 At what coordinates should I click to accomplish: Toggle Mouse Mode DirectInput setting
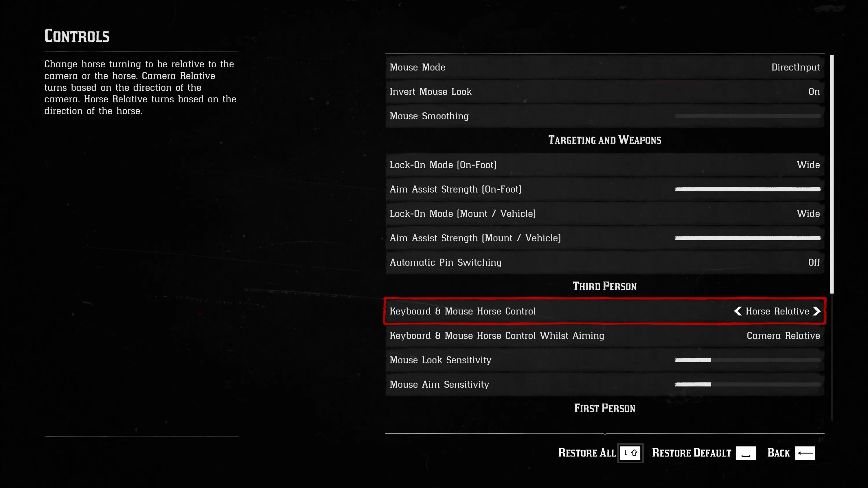pos(604,67)
